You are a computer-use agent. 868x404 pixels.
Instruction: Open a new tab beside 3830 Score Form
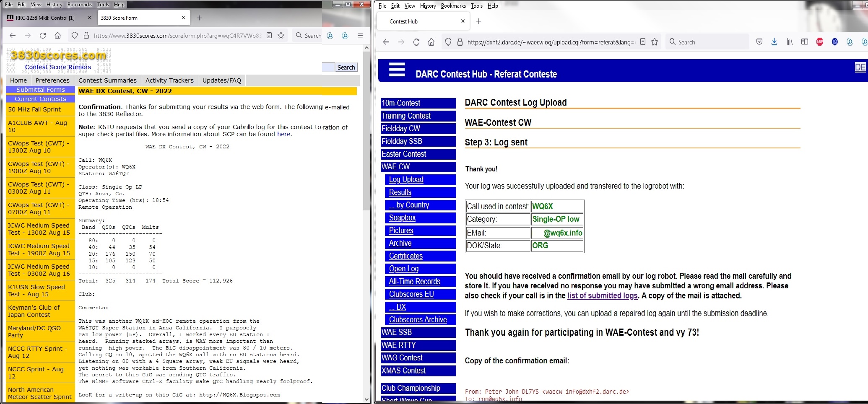pyautogui.click(x=200, y=18)
